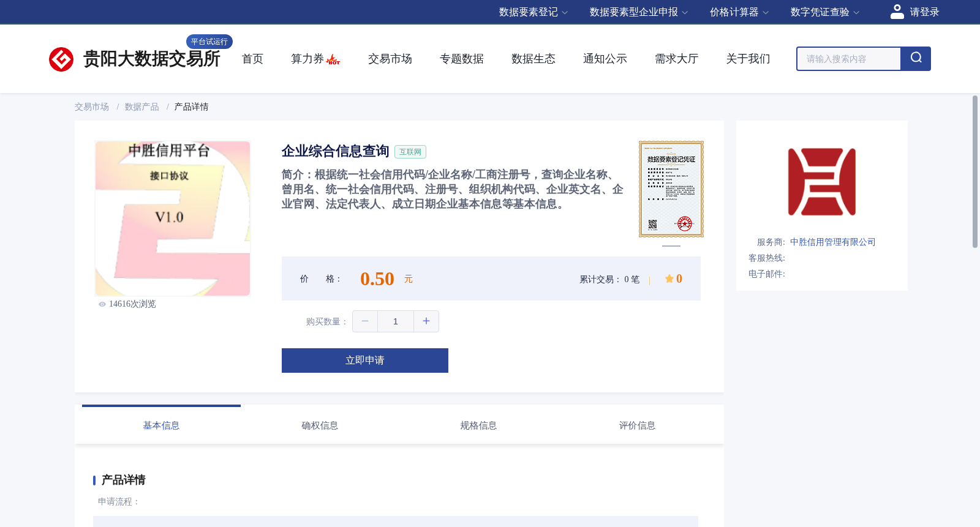Click the purchase quantity input field
The height and width of the screenshot is (527, 980).
[396, 321]
